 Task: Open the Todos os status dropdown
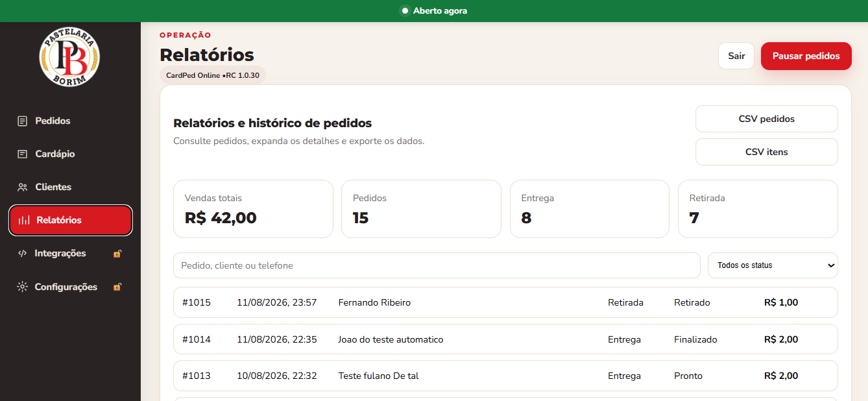point(773,265)
